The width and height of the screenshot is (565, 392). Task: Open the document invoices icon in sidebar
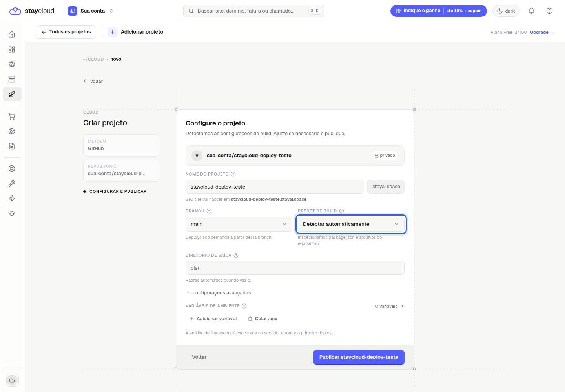pos(12,146)
